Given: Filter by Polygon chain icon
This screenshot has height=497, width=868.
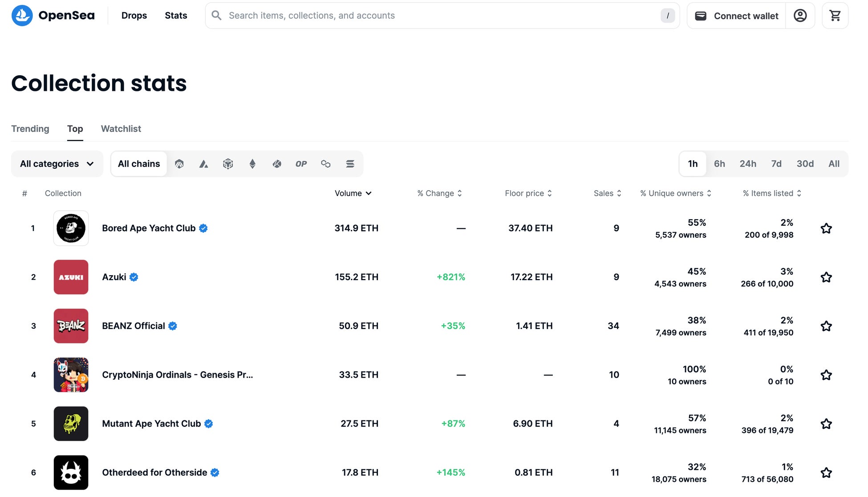Looking at the screenshot, I should point(325,164).
